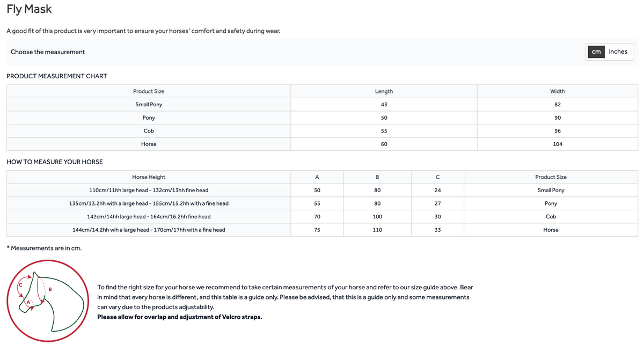Switch measurement units to inches
644x352 pixels.
618,52
